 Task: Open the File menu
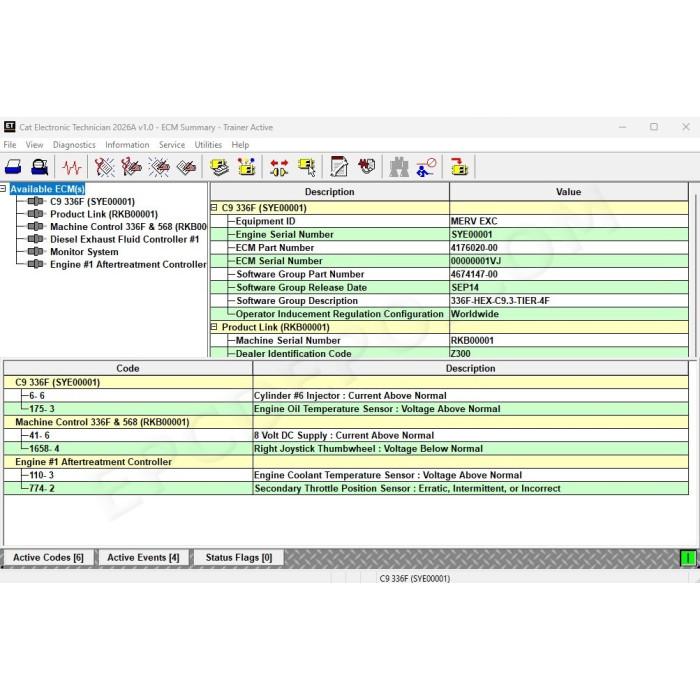pos(10,145)
